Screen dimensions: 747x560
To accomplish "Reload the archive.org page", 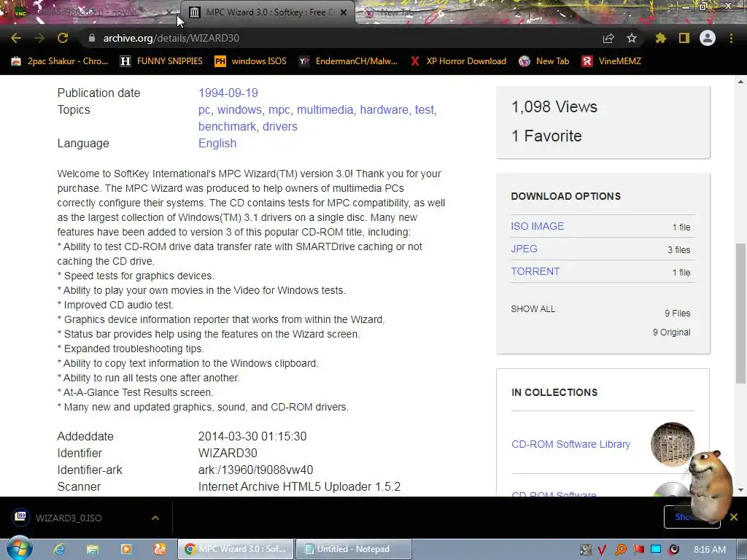I will tap(63, 38).
